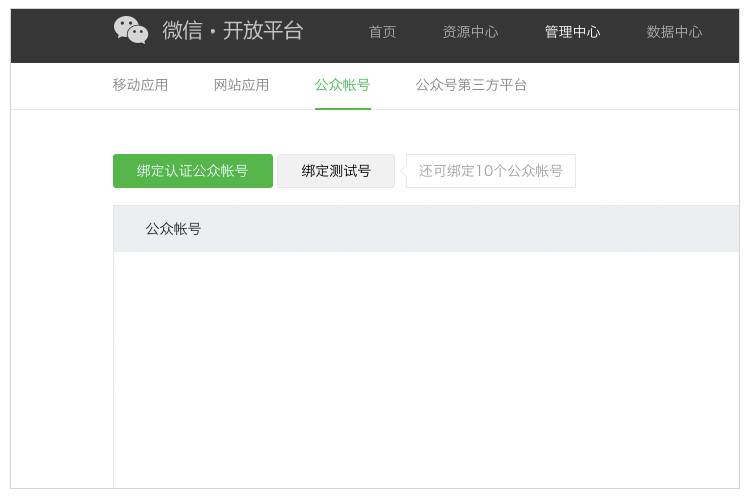
Task: Click the 开放平台 portion of the logo text
Action: click(262, 31)
